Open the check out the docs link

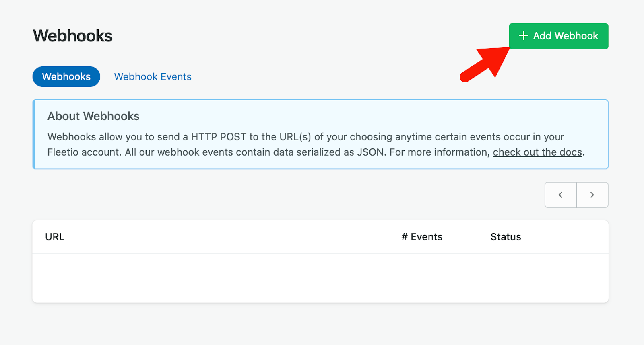pyautogui.click(x=537, y=152)
